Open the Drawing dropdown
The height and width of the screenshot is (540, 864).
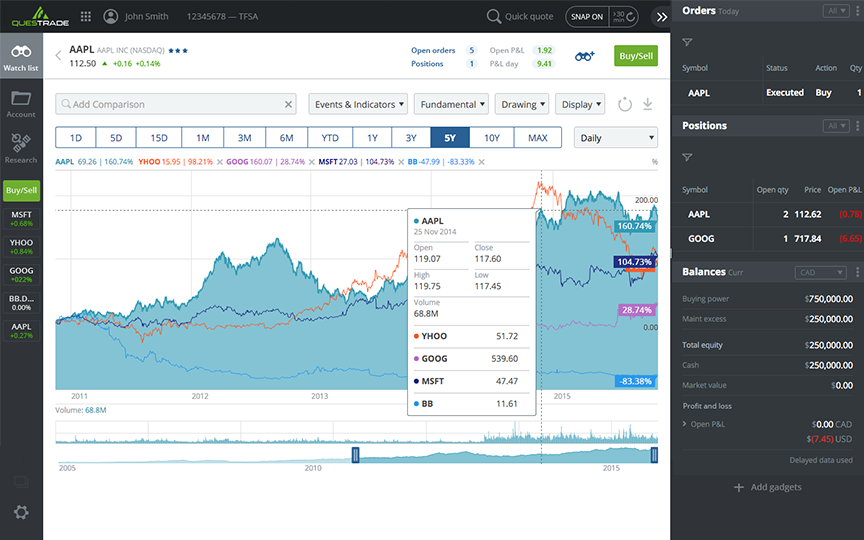(522, 104)
